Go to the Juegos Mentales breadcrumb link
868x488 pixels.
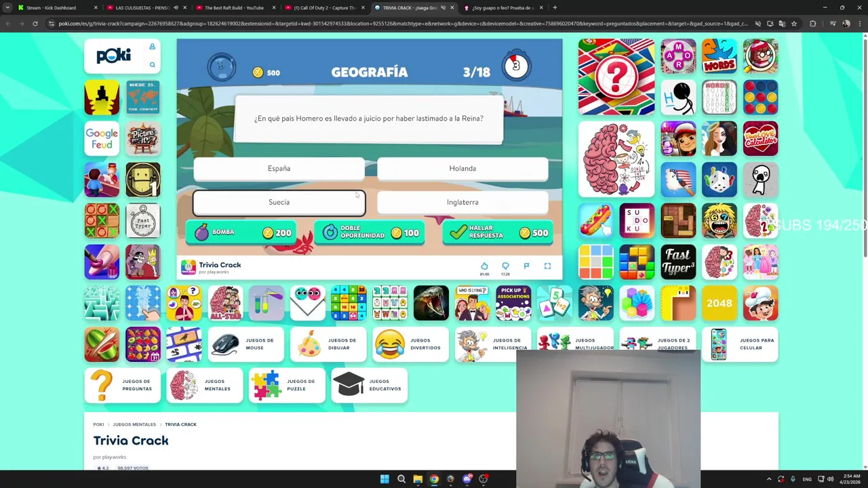[x=134, y=424]
